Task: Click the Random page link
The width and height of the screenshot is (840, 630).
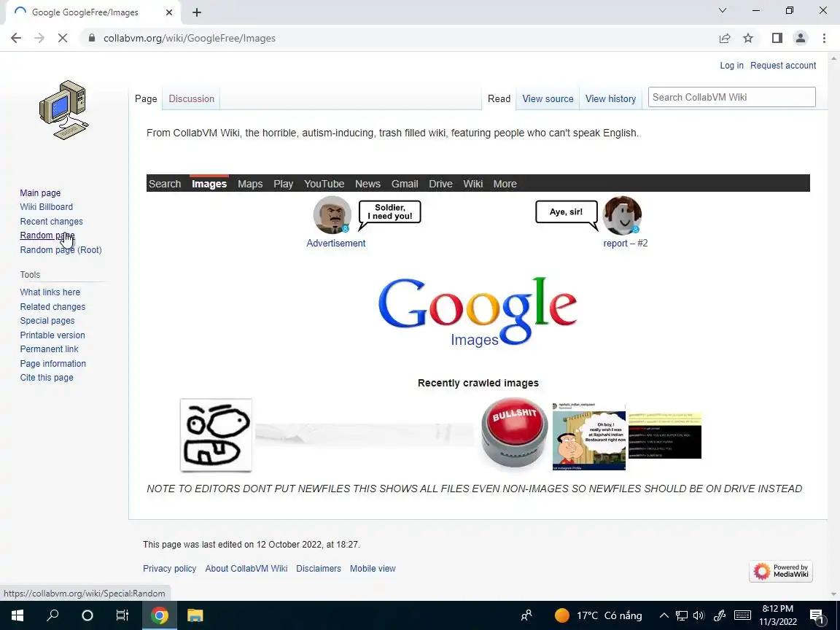Action: pyautogui.click(x=47, y=236)
